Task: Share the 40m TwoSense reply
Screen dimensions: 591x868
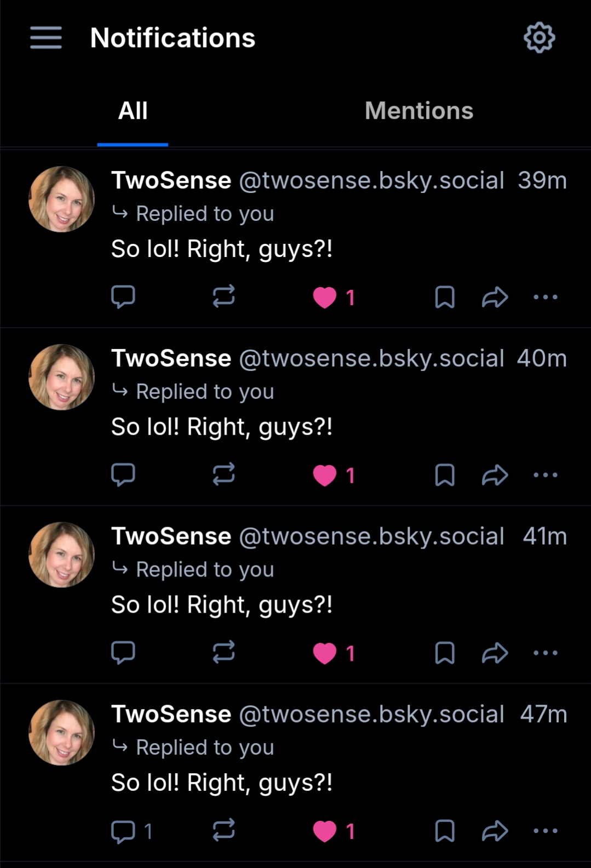Action: (495, 475)
